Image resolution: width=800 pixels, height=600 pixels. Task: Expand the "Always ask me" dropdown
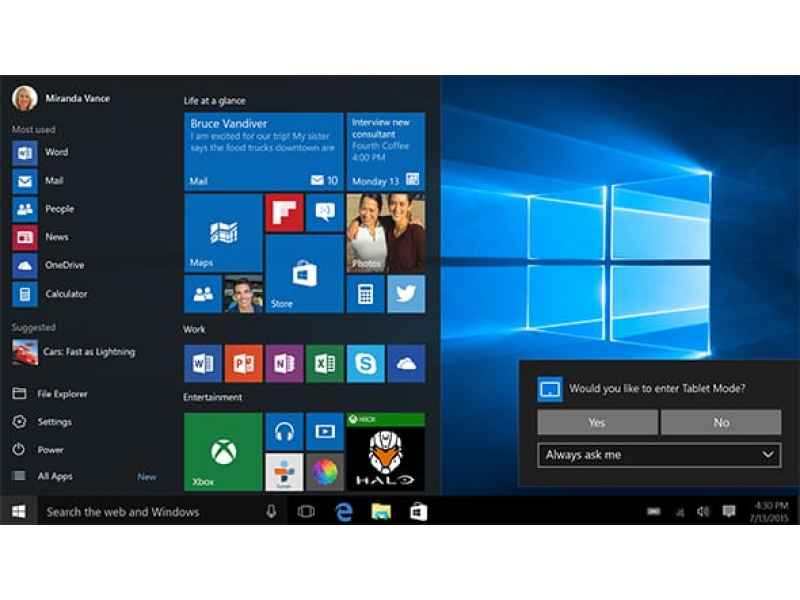click(659, 455)
